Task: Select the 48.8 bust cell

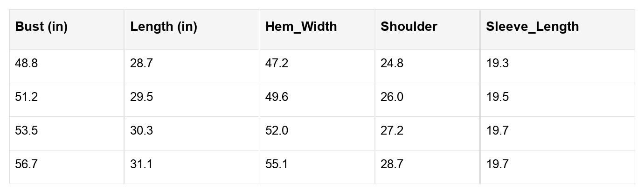Action: pos(27,64)
